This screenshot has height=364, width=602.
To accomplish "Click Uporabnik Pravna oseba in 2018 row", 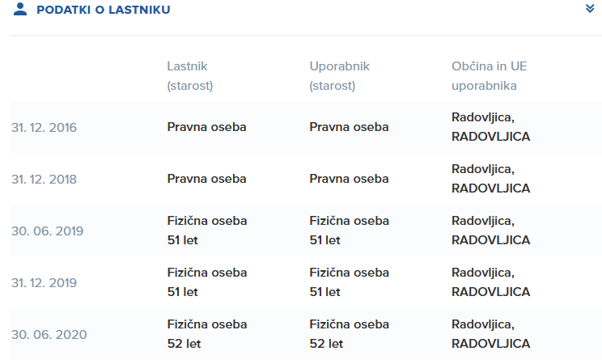I will tap(349, 179).
